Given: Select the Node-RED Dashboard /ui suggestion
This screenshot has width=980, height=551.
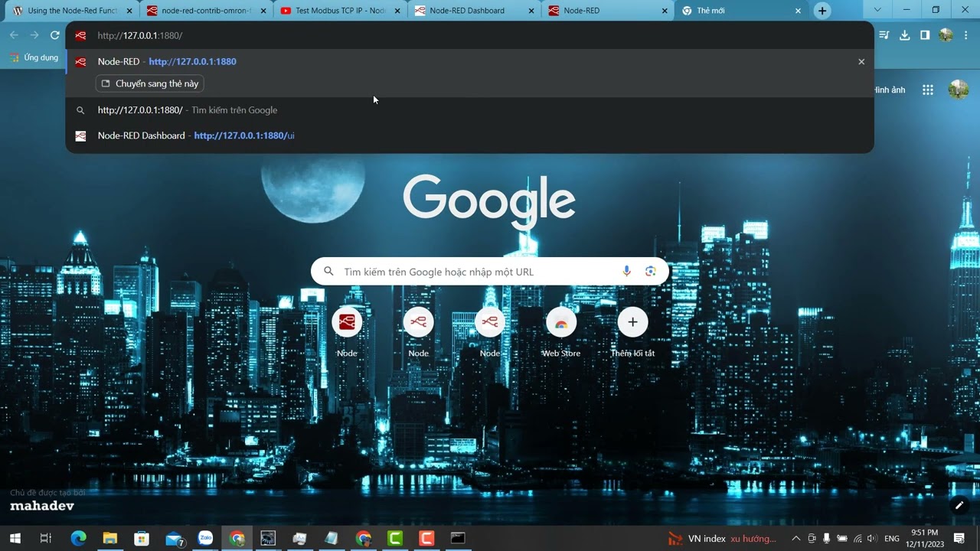Looking at the screenshot, I should (469, 135).
